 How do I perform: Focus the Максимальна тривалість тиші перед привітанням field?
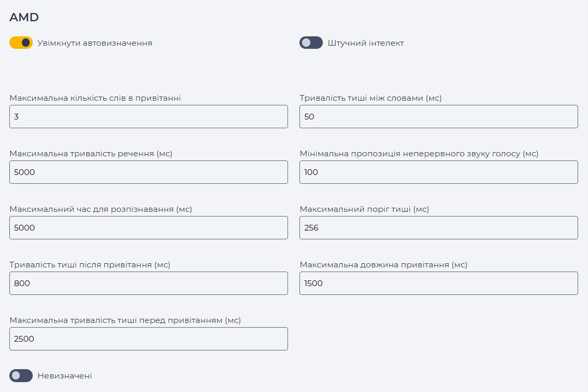pos(148,339)
